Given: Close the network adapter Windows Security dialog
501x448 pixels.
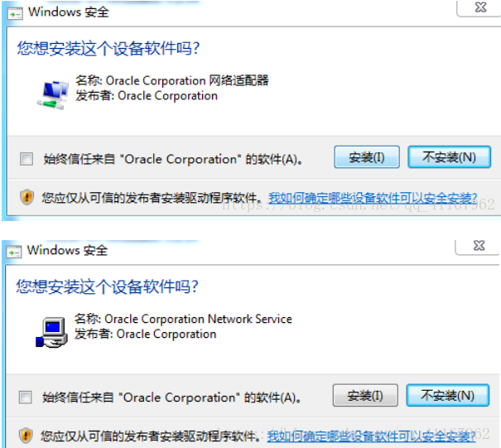Looking at the screenshot, I should coord(480,7).
